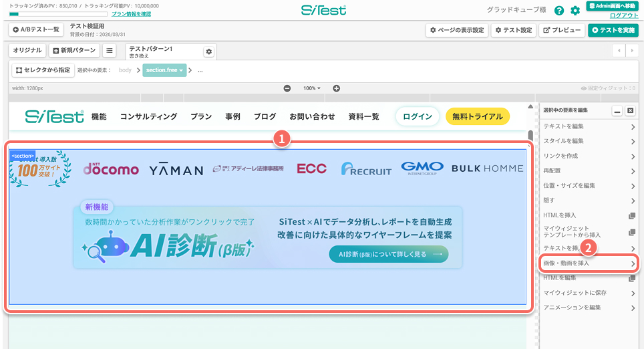Open the help question mark icon
Viewport: 644px width, 349px height.
pyautogui.click(x=559, y=11)
